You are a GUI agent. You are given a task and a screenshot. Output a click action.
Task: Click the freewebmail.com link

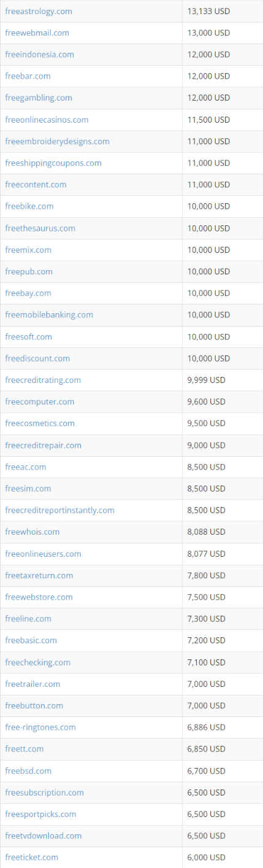click(x=37, y=33)
